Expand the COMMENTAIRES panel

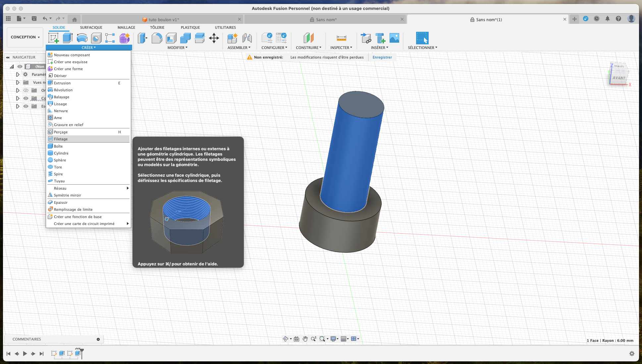98,339
